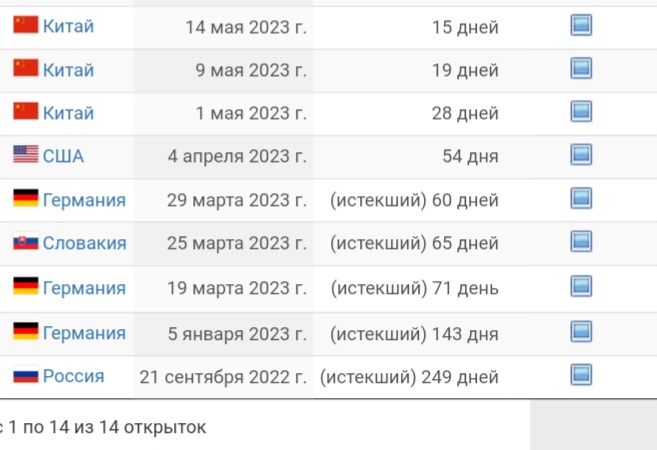Click the Slovakia flag icon
Image resolution: width=657 pixels, height=450 pixels.
[x=25, y=242]
